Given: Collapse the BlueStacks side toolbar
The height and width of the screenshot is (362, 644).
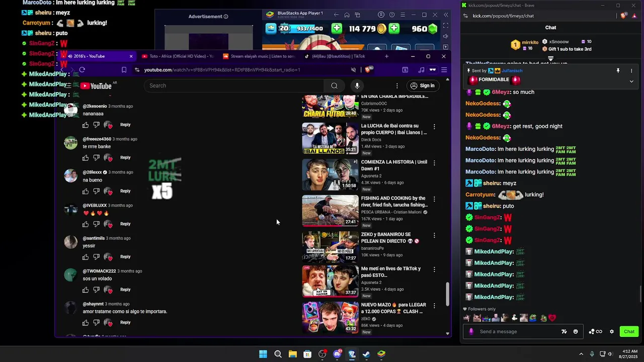Looking at the screenshot, I should click(x=446, y=15).
